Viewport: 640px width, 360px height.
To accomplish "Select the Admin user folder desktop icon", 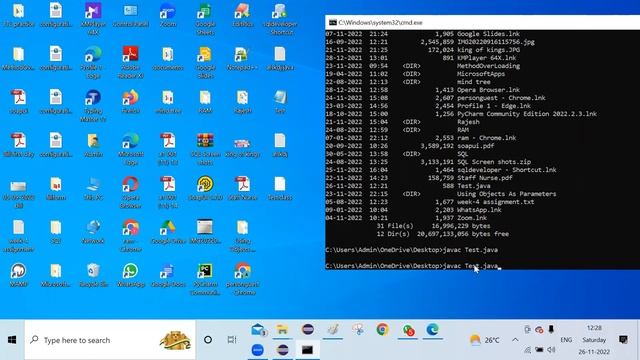I will click(93, 145).
